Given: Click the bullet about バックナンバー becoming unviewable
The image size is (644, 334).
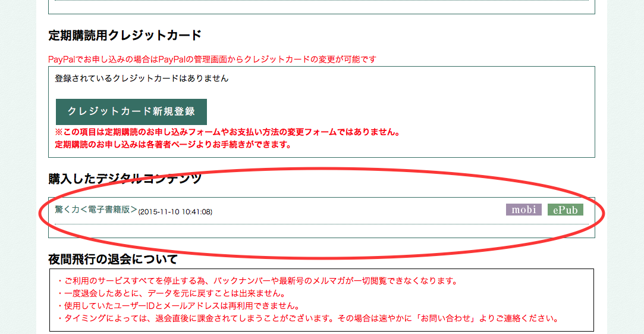Looking at the screenshot, I should pyautogui.click(x=257, y=281).
